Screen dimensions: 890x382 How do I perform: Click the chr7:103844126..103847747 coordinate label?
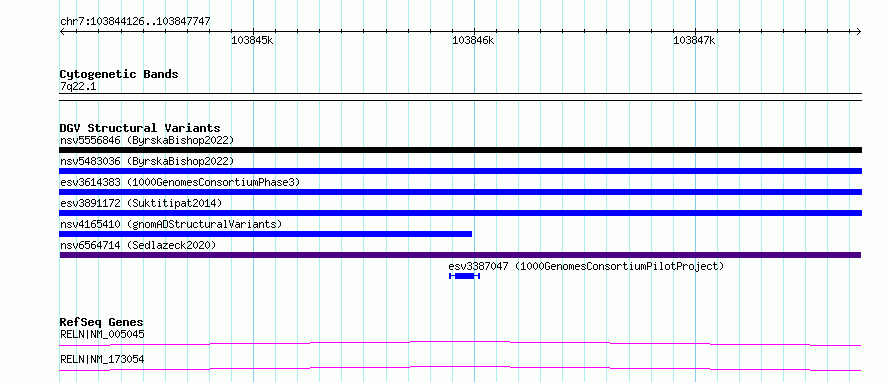pyautogui.click(x=135, y=21)
